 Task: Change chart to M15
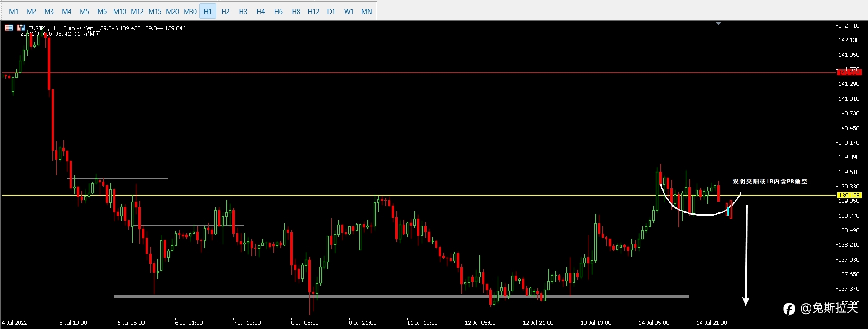(x=155, y=11)
